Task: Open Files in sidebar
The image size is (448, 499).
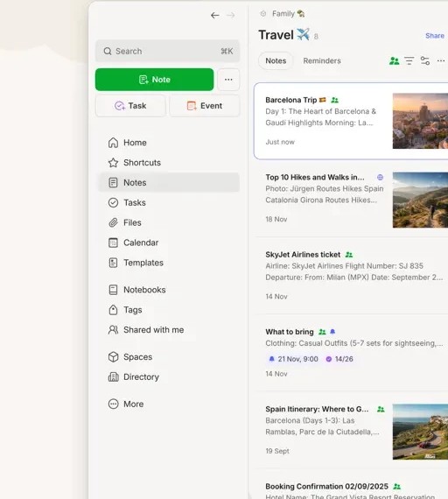Action: tap(169, 222)
